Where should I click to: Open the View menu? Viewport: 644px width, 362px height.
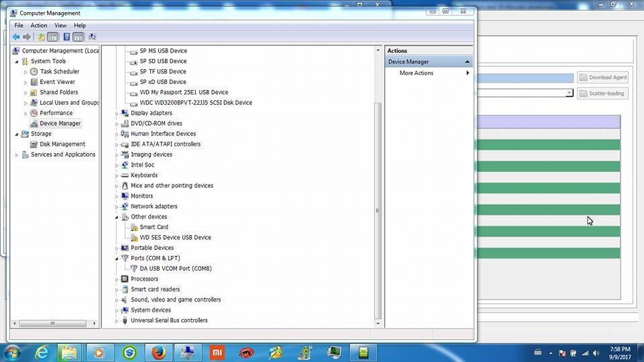tap(60, 26)
